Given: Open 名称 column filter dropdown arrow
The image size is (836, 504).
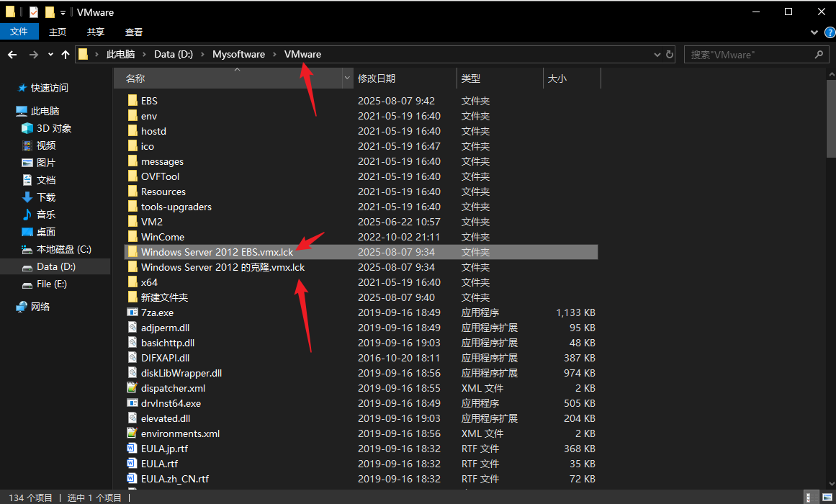Looking at the screenshot, I should tap(348, 78).
